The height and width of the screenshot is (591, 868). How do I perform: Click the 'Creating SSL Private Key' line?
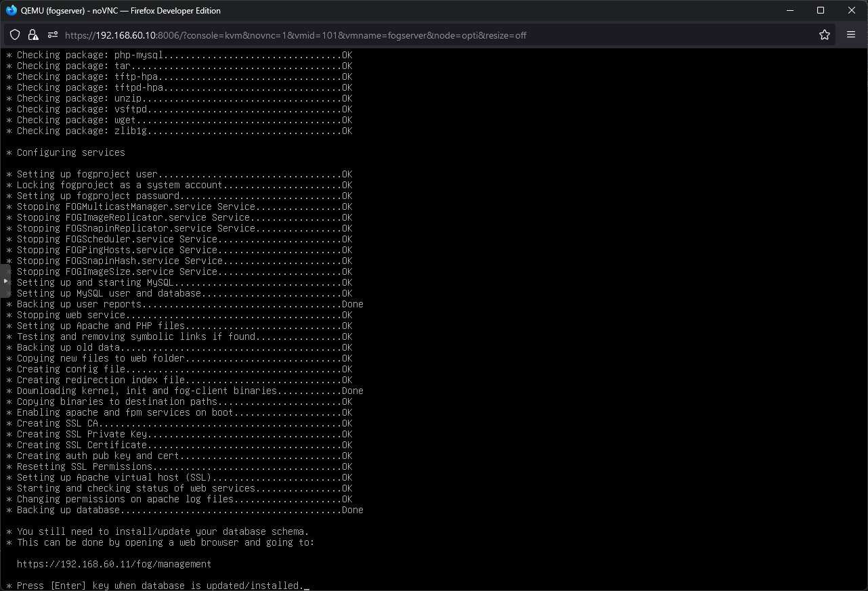[x=179, y=434]
